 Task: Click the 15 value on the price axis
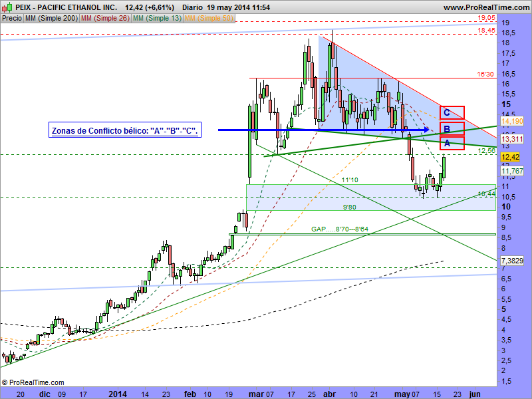coord(506,104)
